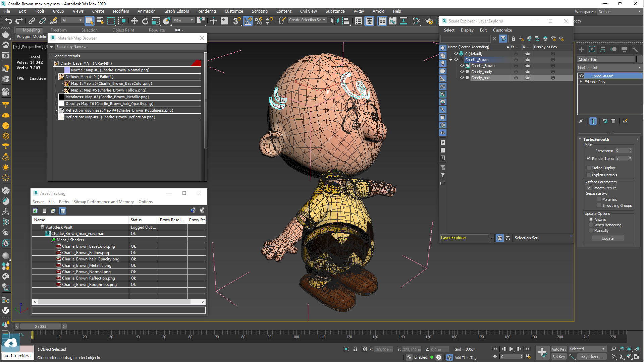Switch to the Hierarchy command panel tab
This screenshot has height=362, width=644.
[x=603, y=49]
